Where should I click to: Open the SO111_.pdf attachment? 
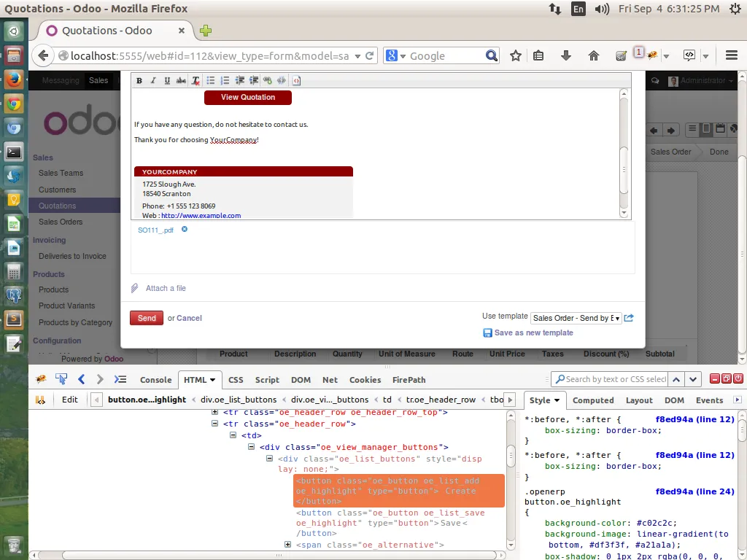pos(156,230)
